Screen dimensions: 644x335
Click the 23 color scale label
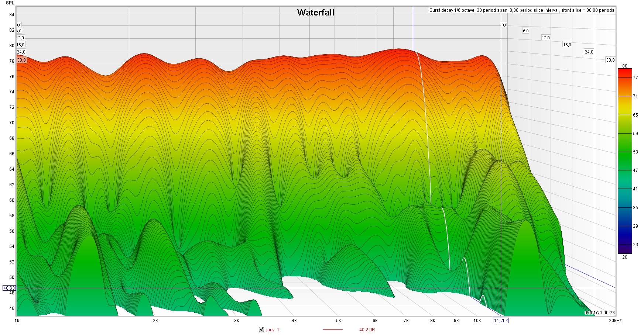point(636,245)
